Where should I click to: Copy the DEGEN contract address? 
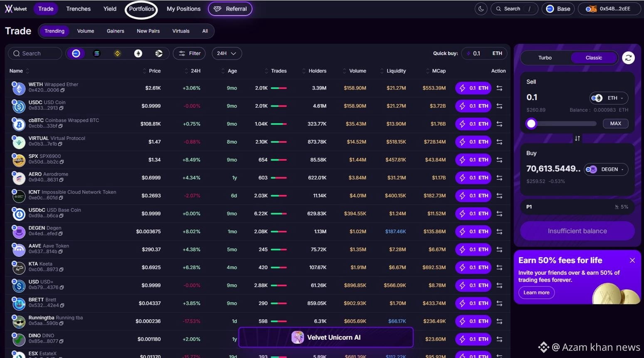pos(60,234)
